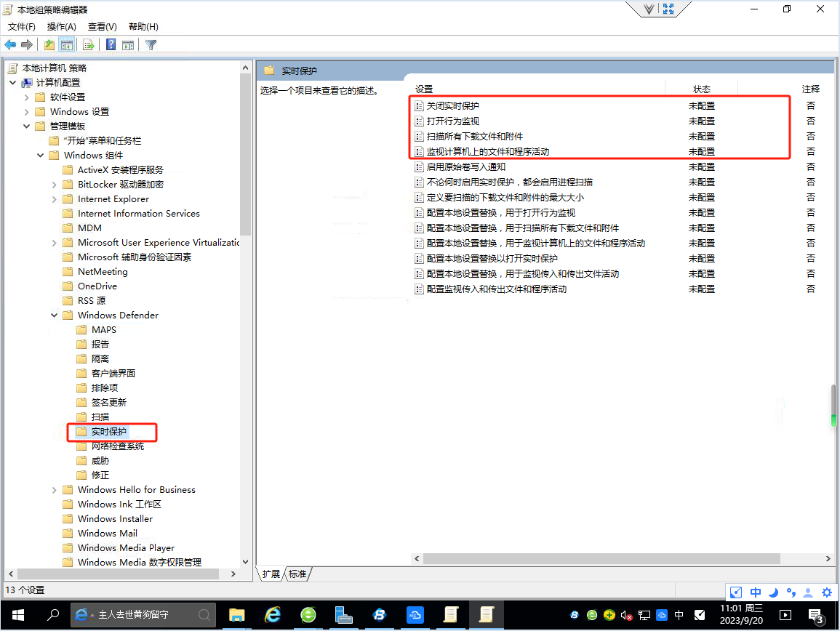This screenshot has height=631, width=840.
Task: Collapse the 计算机配置 tree node
Action: tap(13, 82)
